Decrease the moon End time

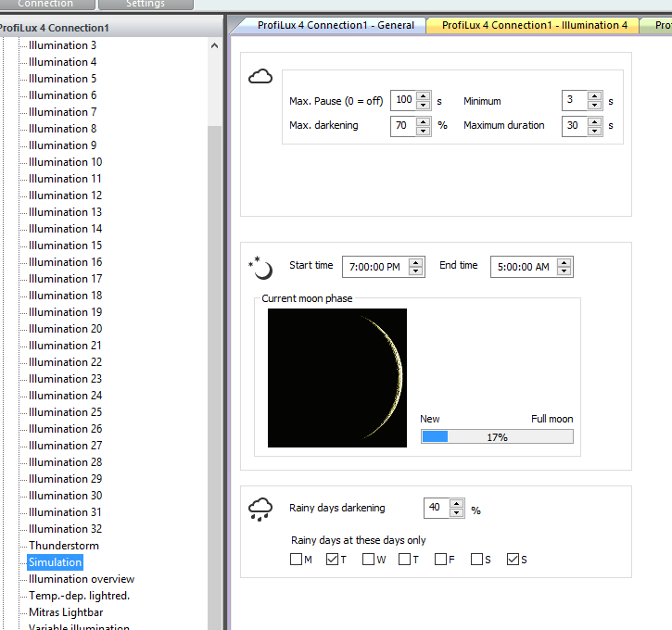[564, 271]
